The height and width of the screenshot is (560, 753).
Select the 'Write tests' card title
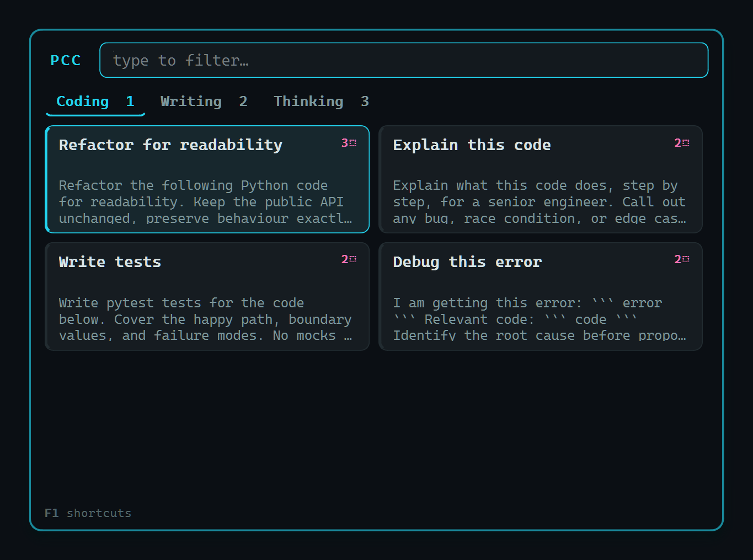(110, 262)
